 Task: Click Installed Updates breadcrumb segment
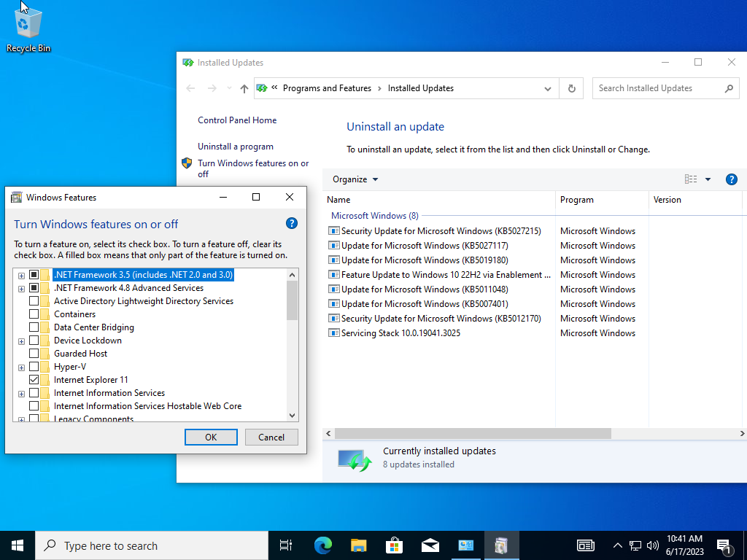[421, 88]
